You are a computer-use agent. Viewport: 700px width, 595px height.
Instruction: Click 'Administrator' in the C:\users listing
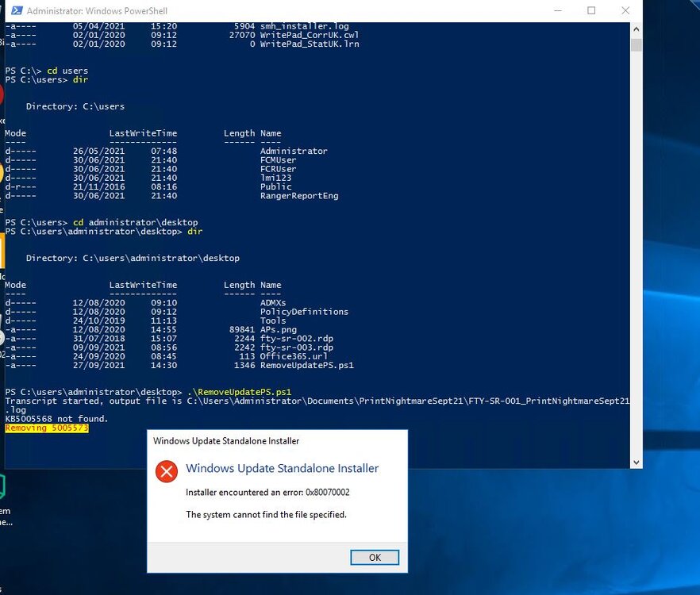[x=294, y=151]
